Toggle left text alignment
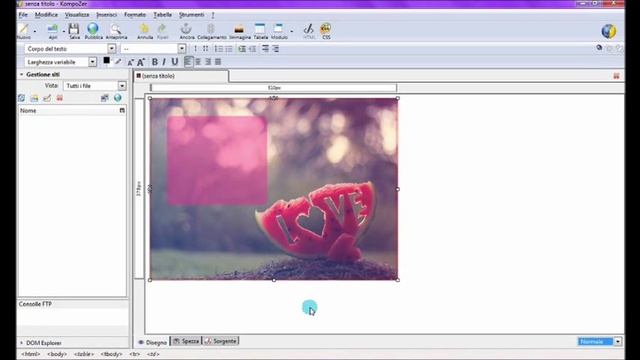The height and width of the screenshot is (360, 640). coord(188,62)
